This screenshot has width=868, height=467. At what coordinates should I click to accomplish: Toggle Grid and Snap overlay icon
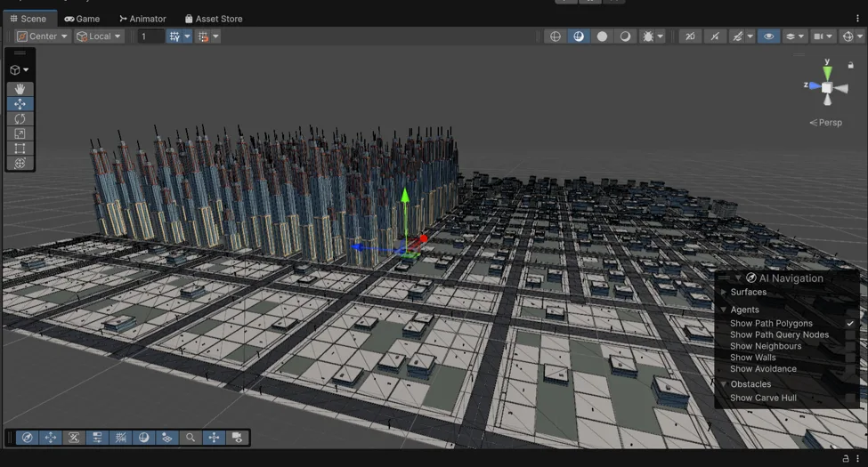coord(120,438)
